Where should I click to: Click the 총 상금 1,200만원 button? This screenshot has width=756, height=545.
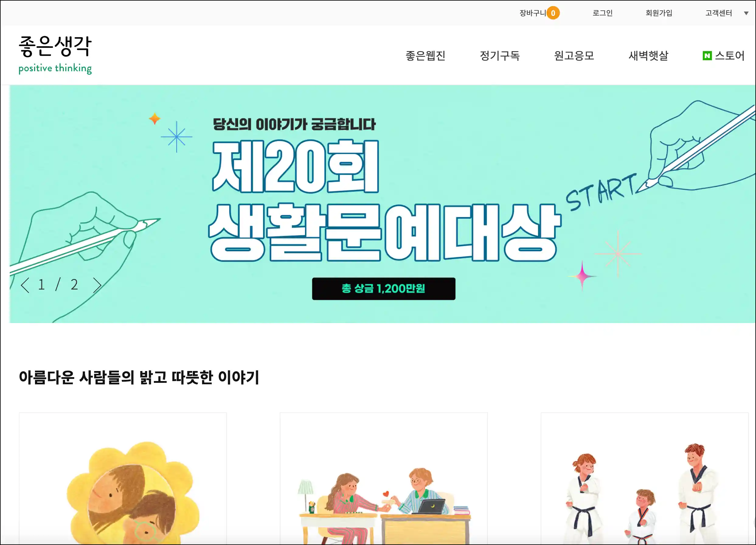tap(383, 289)
